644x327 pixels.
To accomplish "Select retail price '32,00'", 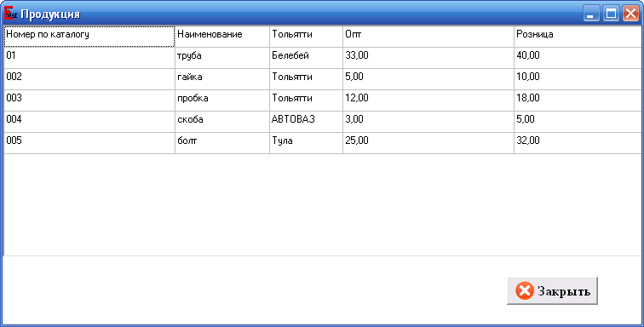I will click(577, 143).
